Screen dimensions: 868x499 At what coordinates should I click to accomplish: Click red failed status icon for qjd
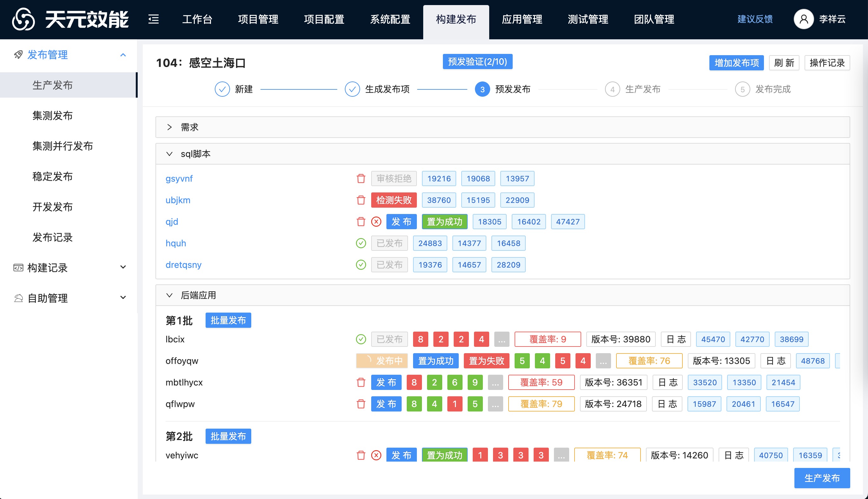376,222
